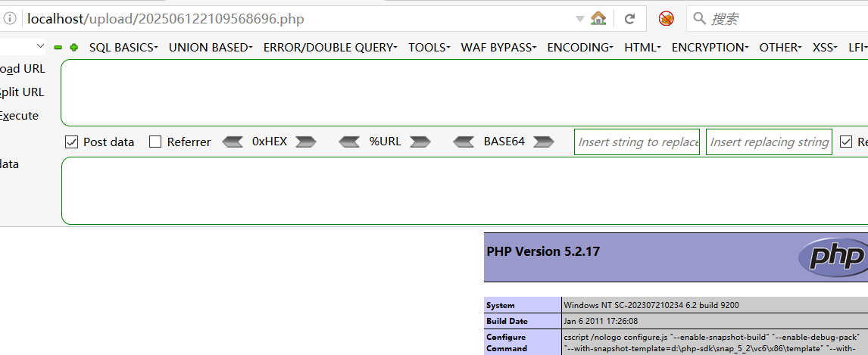Click the Load URL button
868x355 pixels.
pyautogui.click(x=22, y=69)
